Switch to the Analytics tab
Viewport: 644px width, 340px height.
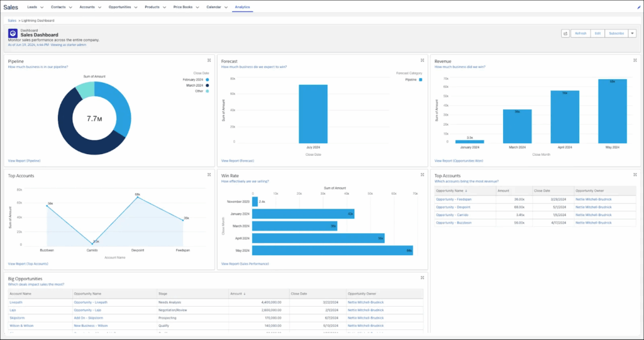[242, 7]
